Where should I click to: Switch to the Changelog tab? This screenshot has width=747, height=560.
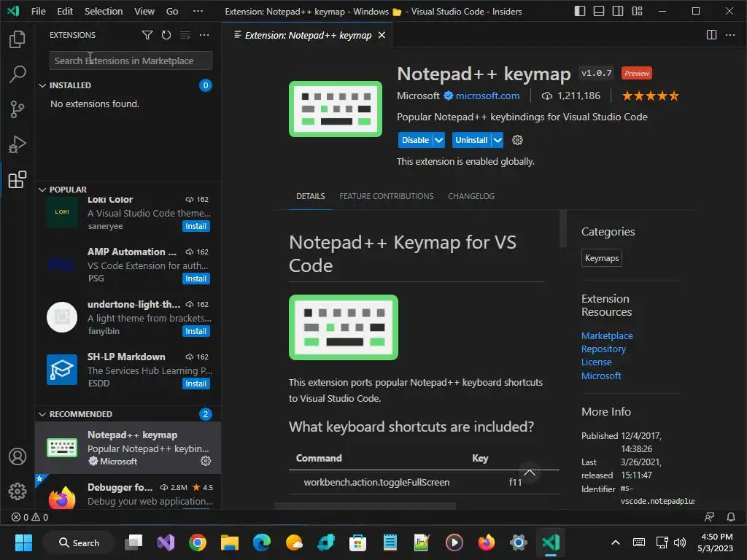pyautogui.click(x=471, y=196)
